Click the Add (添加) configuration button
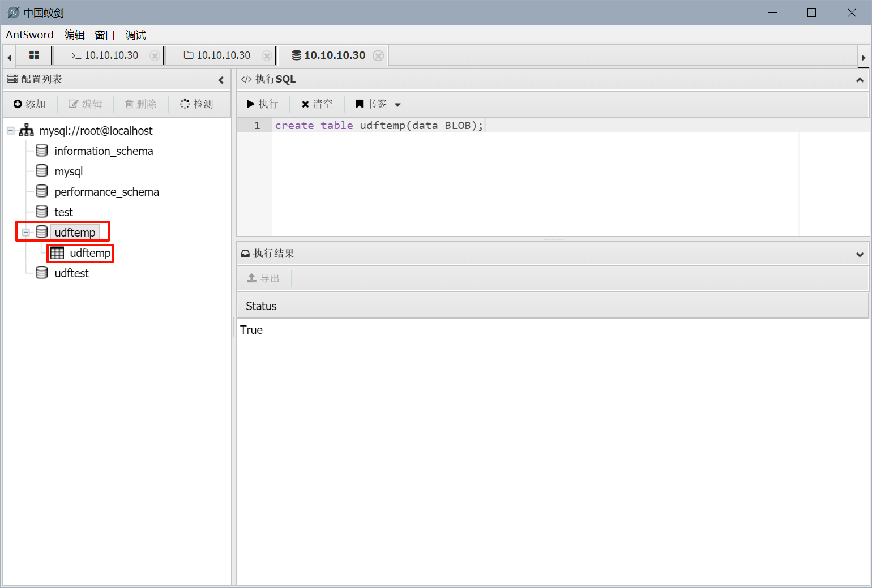 point(29,104)
